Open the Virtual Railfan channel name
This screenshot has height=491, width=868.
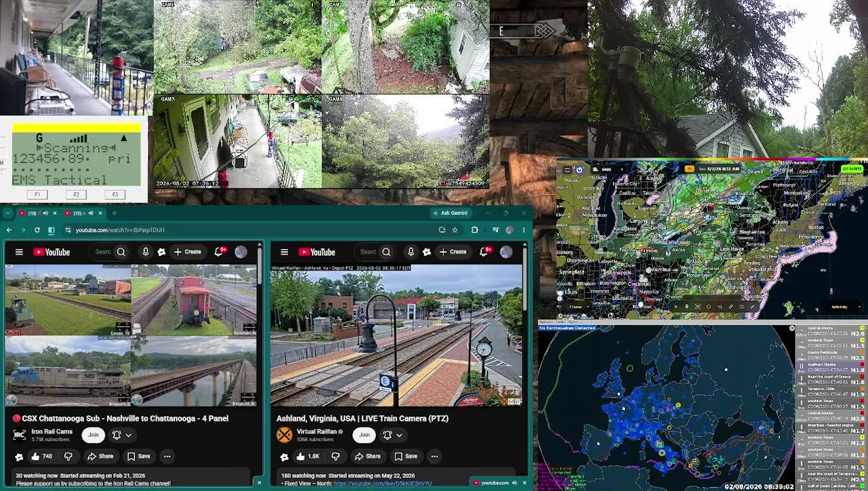click(317, 432)
